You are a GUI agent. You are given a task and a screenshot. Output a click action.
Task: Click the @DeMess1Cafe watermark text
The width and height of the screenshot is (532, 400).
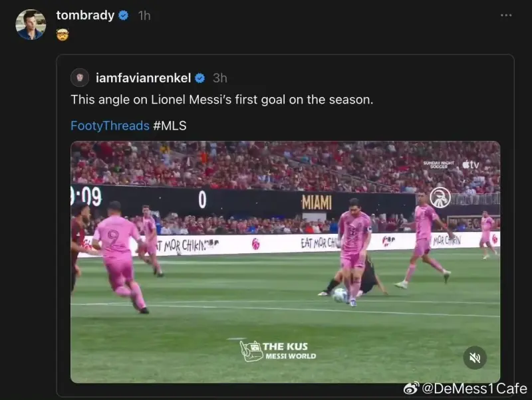point(474,389)
